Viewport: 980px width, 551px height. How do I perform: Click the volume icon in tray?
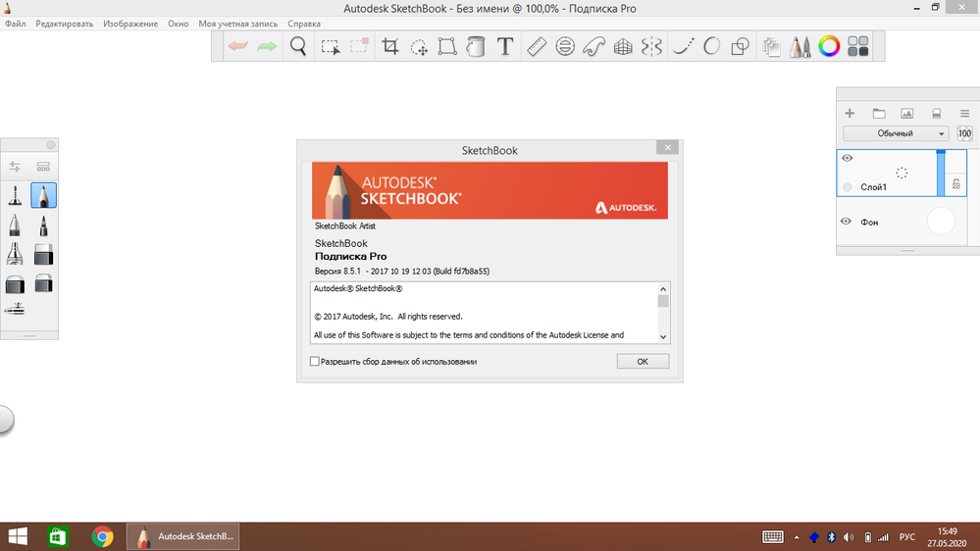point(849,537)
